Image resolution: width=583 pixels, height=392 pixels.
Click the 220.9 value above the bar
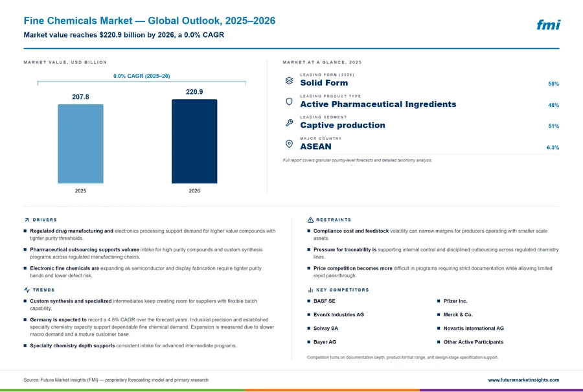tap(194, 92)
